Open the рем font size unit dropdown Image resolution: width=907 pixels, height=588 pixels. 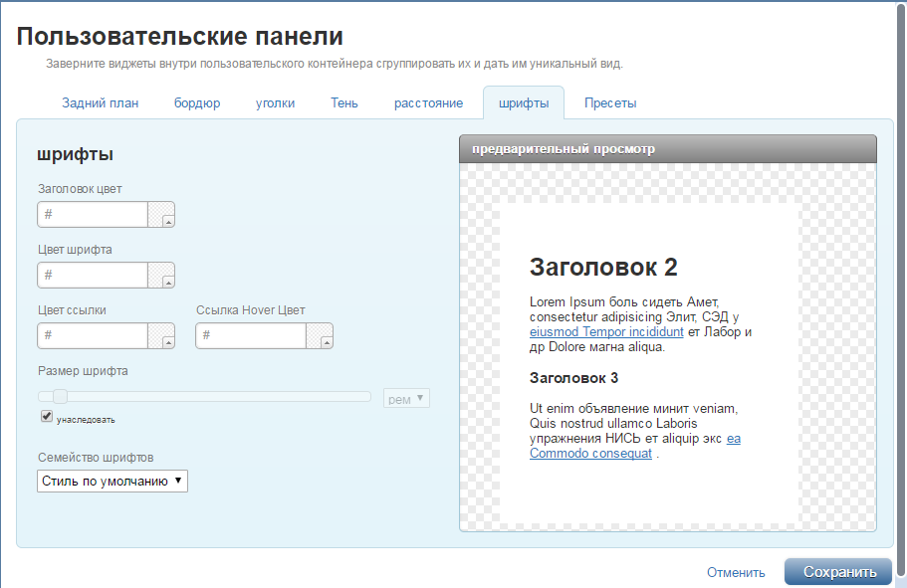(x=406, y=399)
